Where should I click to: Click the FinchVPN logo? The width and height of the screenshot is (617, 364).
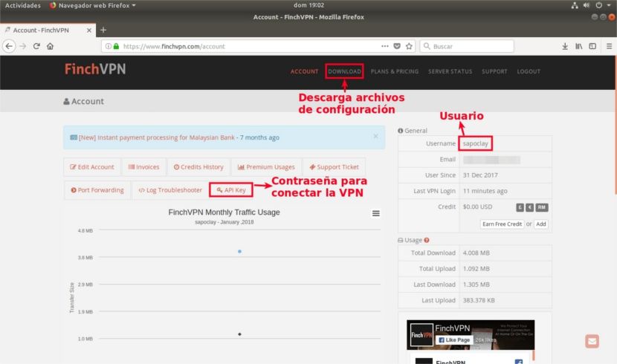pyautogui.click(x=95, y=69)
